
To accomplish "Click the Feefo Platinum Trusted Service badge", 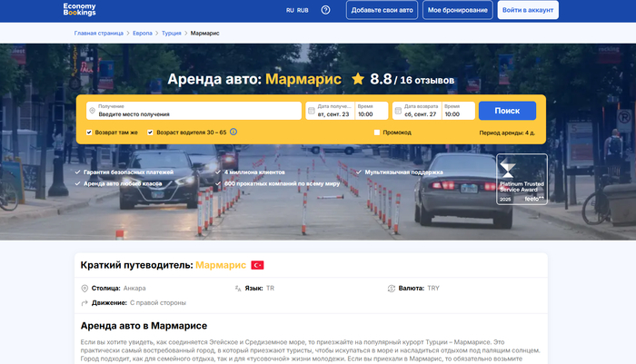I will (521, 178).
